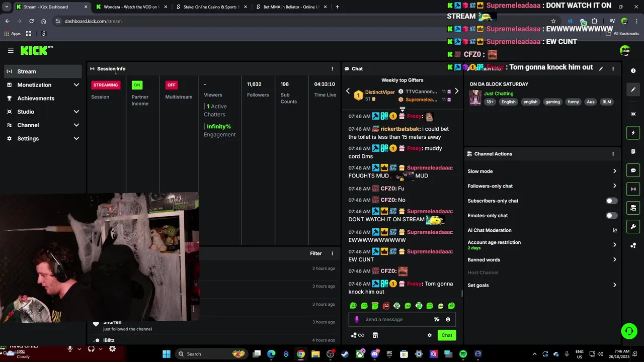Open chat settings gear icon
This screenshot has height=362, width=644.
click(x=430, y=335)
